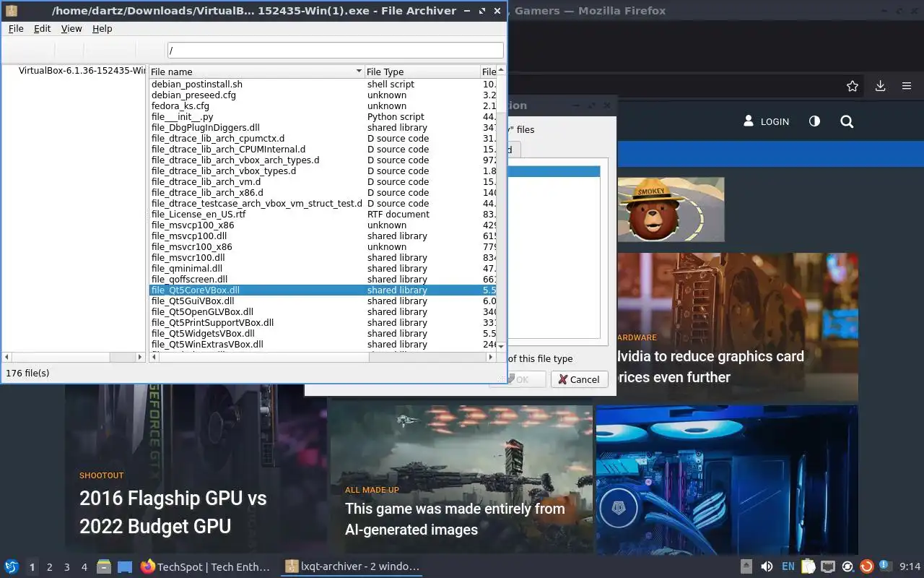The image size is (924, 578).
Task: Select file_DbgPlugInDiggers.dll row
Action: click(323, 128)
